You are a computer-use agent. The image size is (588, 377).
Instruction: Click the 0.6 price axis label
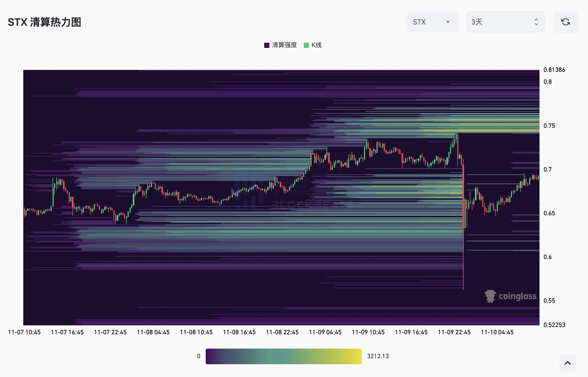(547, 257)
